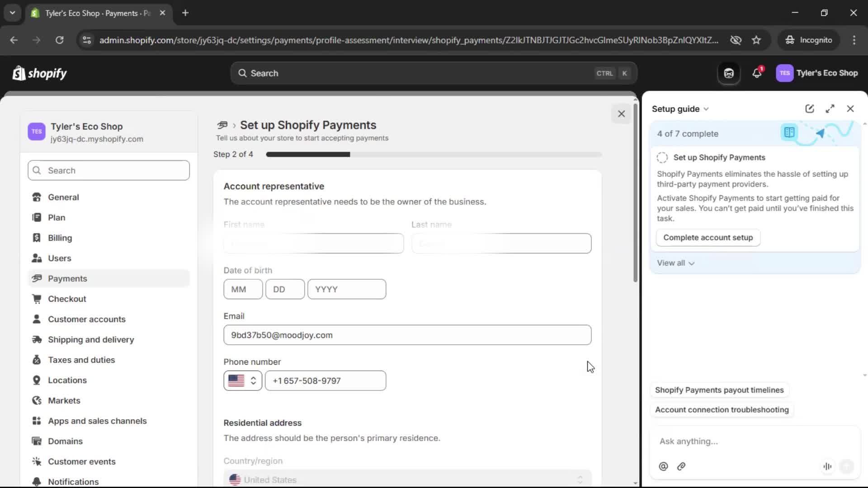Close the Shopify Payments setup page
Image resolution: width=868 pixels, height=488 pixels.
[x=621, y=114]
